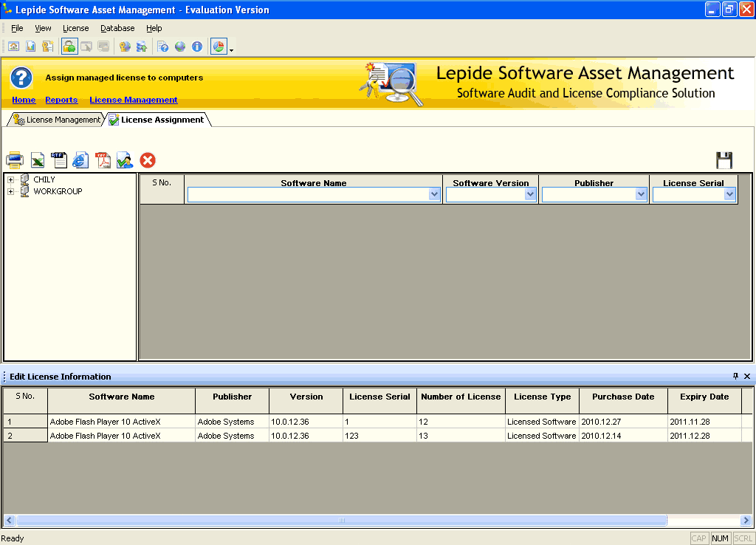Export the report as RTF document
The height and width of the screenshot is (545, 756).
[x=59, y=160]
